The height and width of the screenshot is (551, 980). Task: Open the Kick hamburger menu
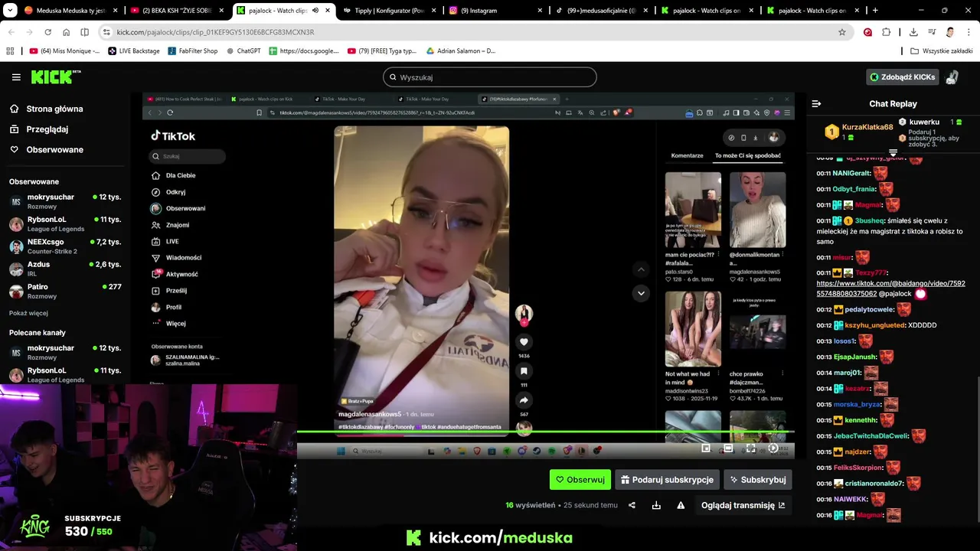click(x=16, y=77)
